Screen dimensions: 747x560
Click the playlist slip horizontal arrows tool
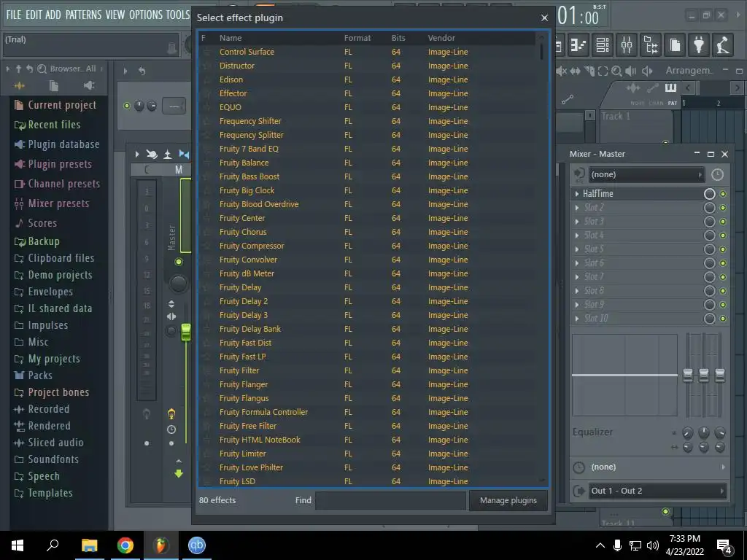(575, 71)
